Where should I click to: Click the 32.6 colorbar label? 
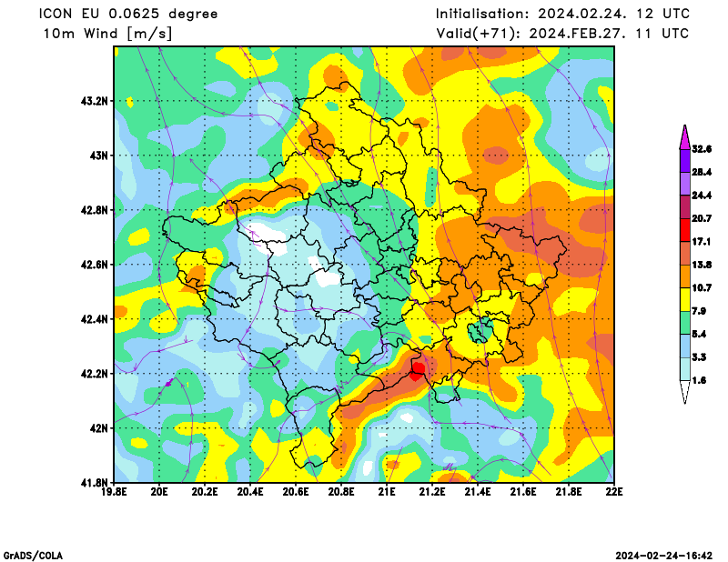[701, 149]
